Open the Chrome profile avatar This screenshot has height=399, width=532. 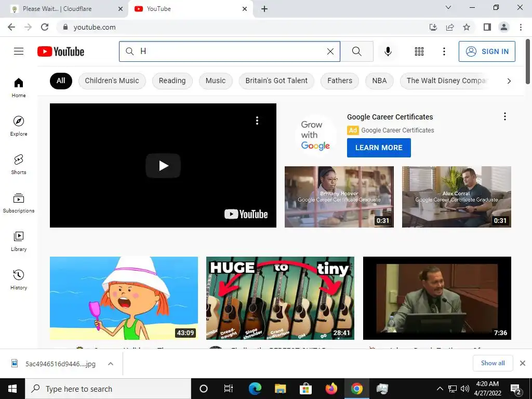504,27
